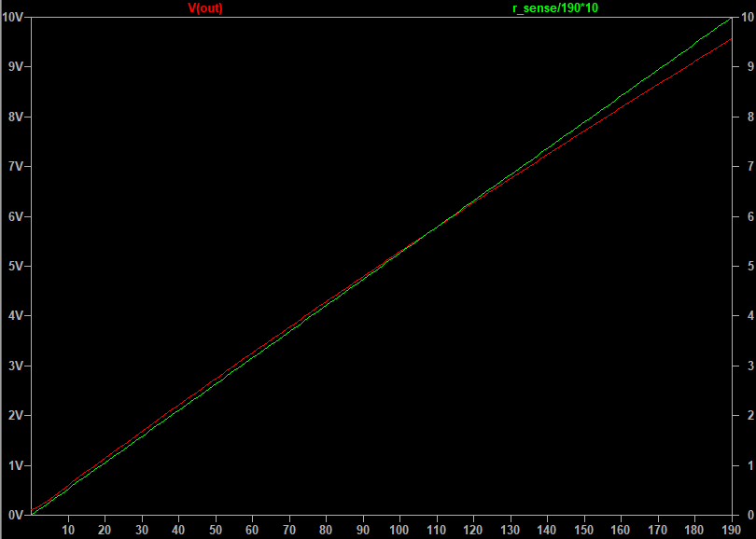
Task: Click the unitless 6 on the right-hand axis
Action: [750, 216]
